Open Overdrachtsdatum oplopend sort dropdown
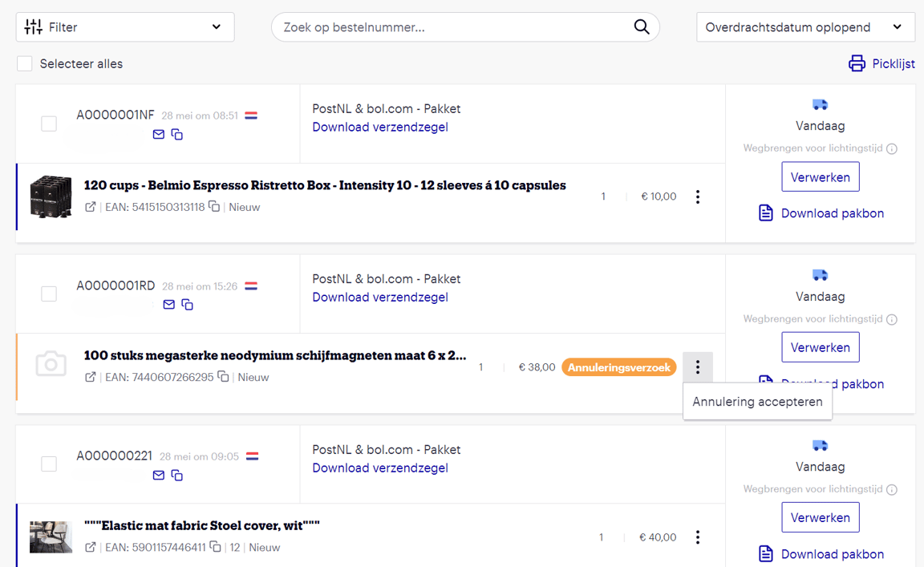This screenshot has height=567, width=924. [805, 27]
